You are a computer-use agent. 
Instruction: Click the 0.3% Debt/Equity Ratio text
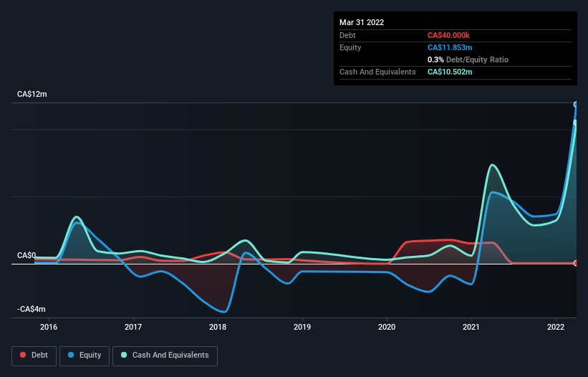[468, 59]
